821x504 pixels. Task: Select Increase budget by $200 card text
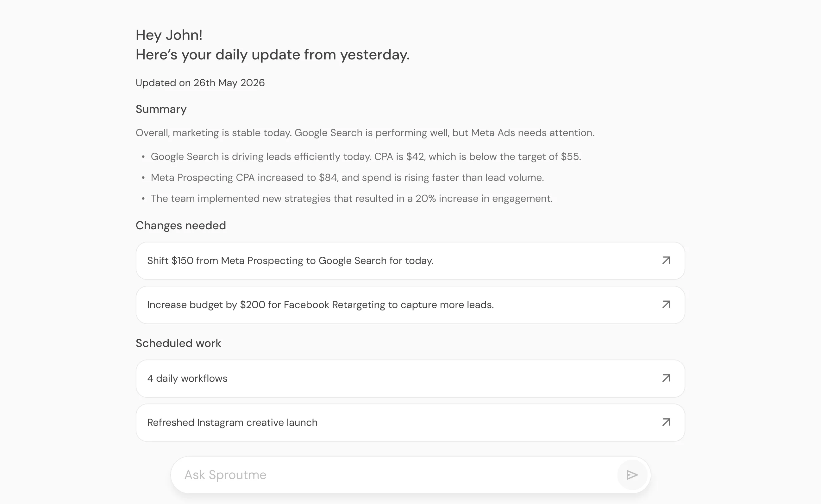click(x=320, y=305)
